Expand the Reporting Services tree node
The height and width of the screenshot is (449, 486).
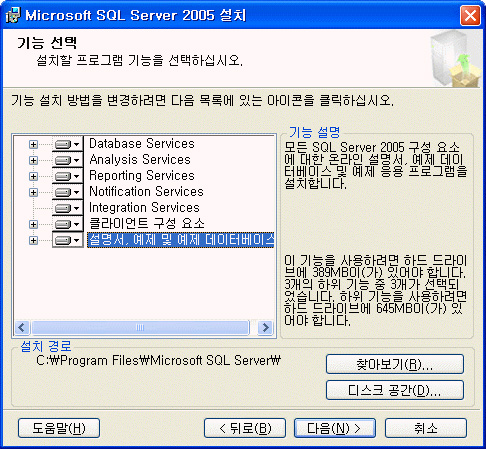click(x=33, y=176)
